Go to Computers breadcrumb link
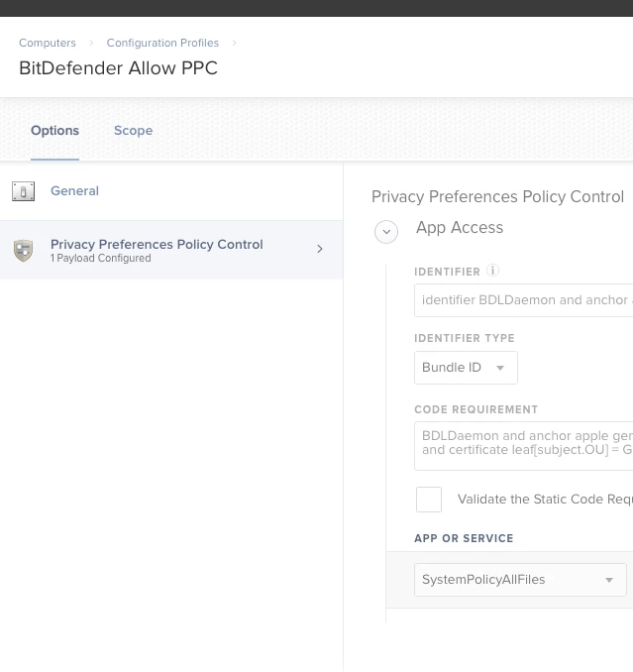Screen dimensions: 633x672 point(48,43)
